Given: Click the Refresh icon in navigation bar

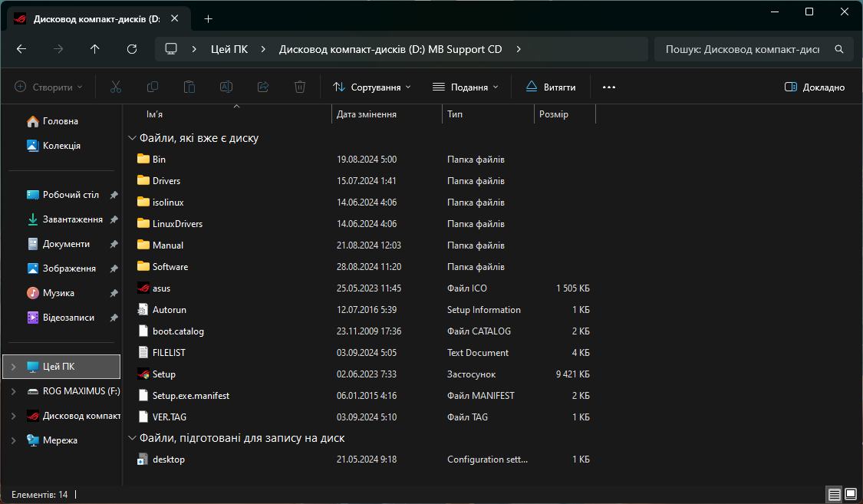Looking at the screenshot, I should pyautogui.click(x=132, y=49).
